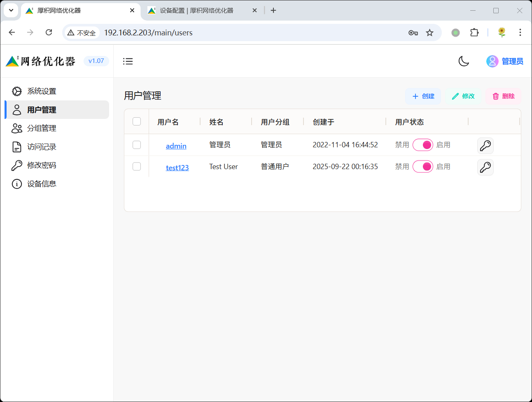The height and width of the screenshot is (402, 532).
Task: Click the 创建 button to add user
Action: coord(423,96)
